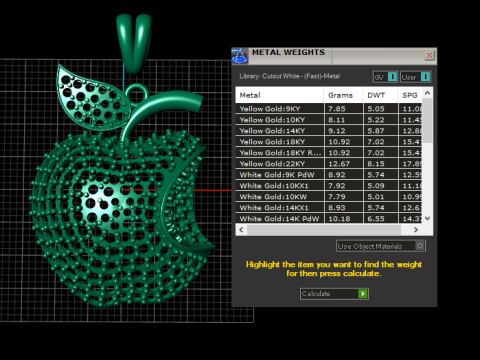Select the White Gold:14KX1 row
Image resolution: width=480 pixels, height=360 pixels.
click(329, 208)
